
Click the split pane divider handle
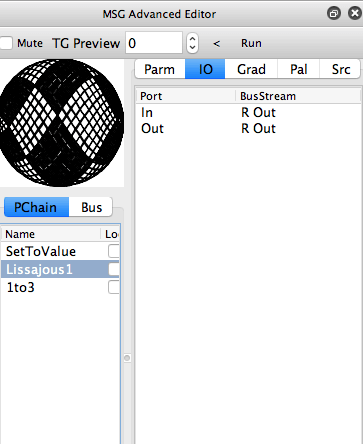(127, 358)
